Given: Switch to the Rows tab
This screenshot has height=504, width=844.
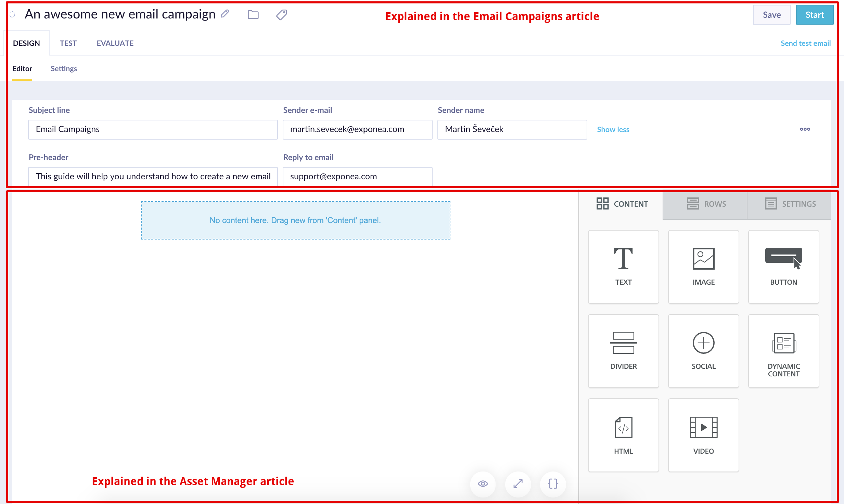Looking at the screenshot, I should pyautogui.click(x=706, y=204).
